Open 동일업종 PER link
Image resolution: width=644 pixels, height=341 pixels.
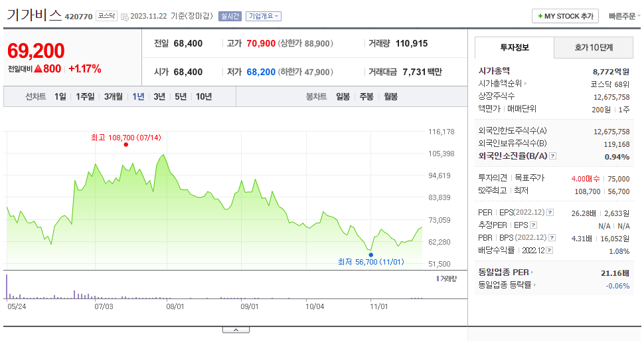tap(506, 273)
